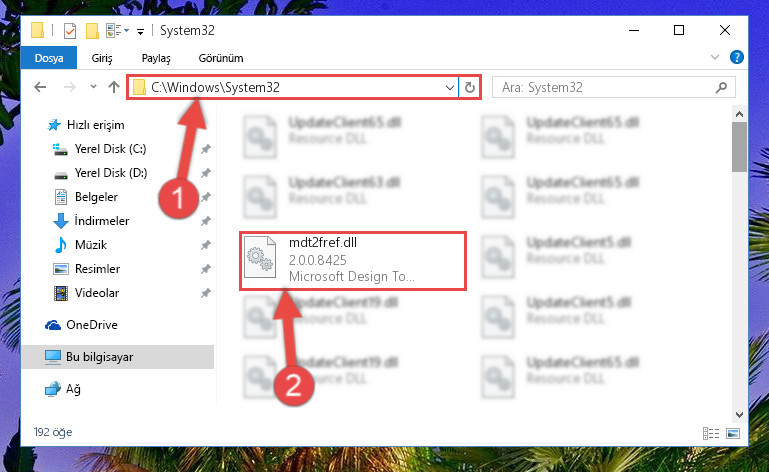This screenshot has height=472, width=769.
Task: Unpin Belgeler using its pin icon
Action: tap(206, 197)
